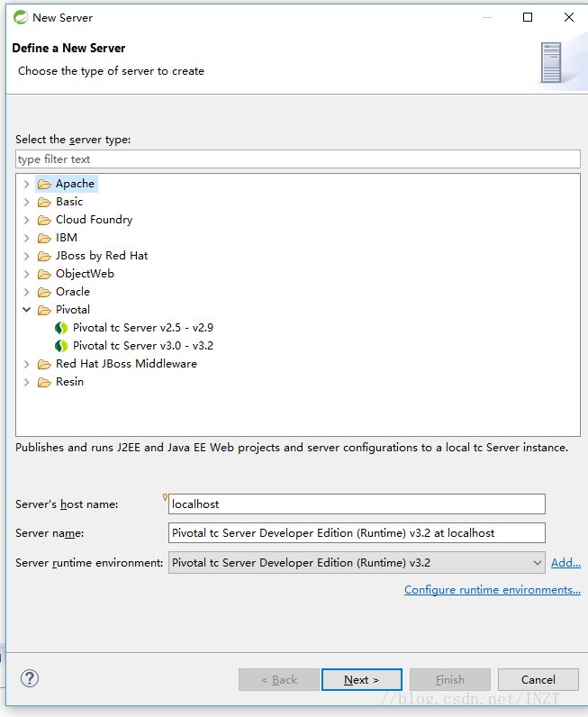Click the Pivotal tc Server v2.5 - v2.9 icon
This screenshot has height=717, width=588.
(x=61, y=328)
